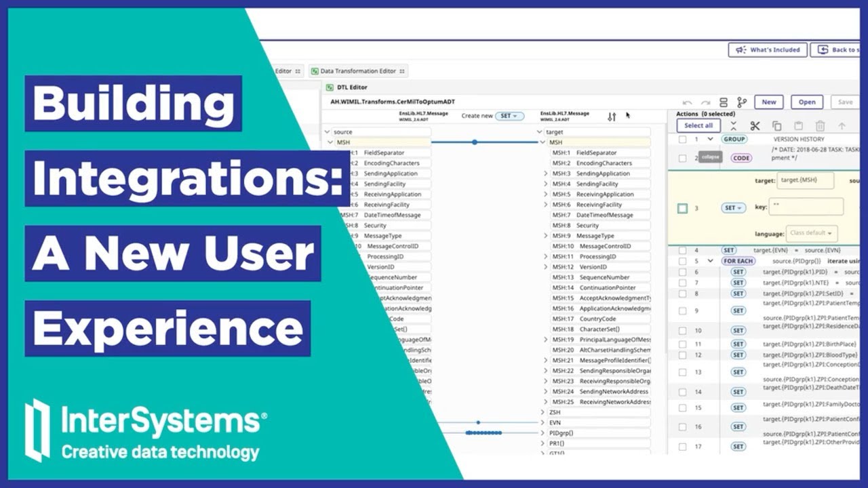Click the megaphone icon in What's Included
The image size is (868, 488).
coord(740,49)
